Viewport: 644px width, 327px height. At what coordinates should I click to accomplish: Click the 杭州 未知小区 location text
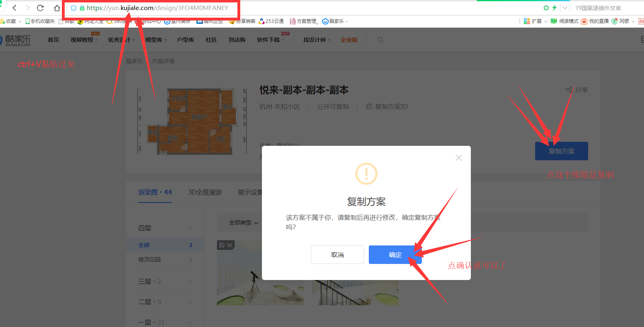[x=280, y=106]
